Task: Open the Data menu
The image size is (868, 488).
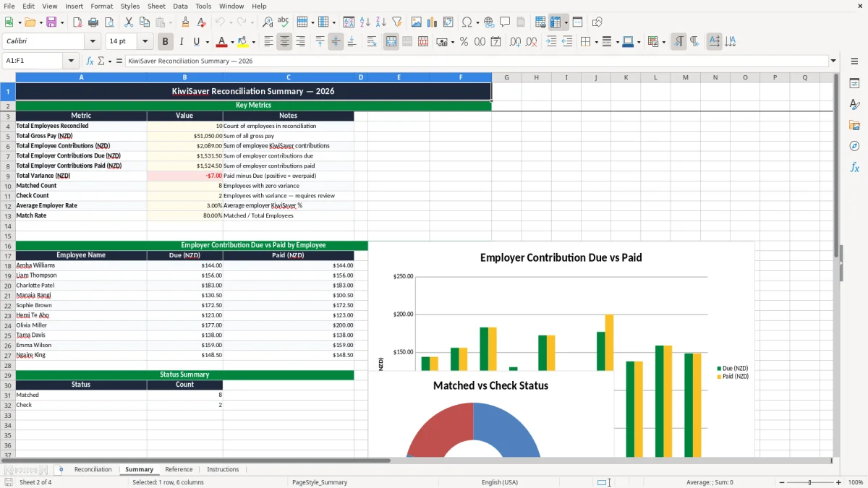Action: (180, 6)
